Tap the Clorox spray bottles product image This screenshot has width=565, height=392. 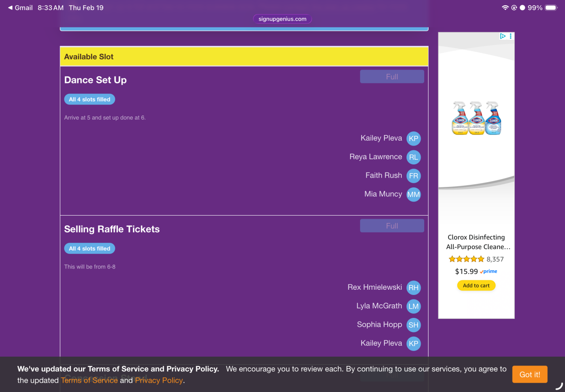pos(476,118)
